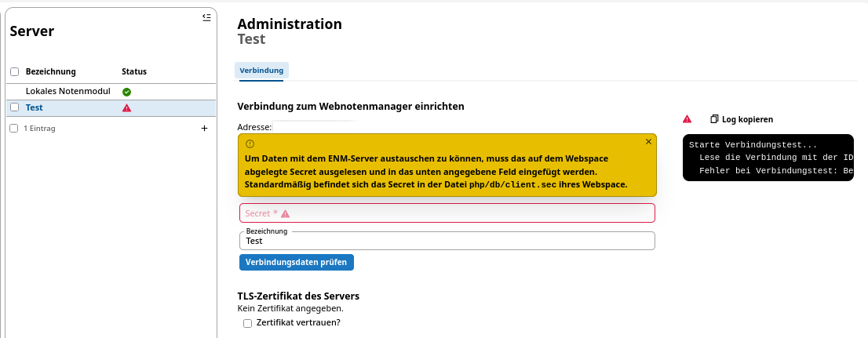Click Verbindung zum Webnotenmanager einrichten heading
The image size is (868, 338).
(350, 106)
